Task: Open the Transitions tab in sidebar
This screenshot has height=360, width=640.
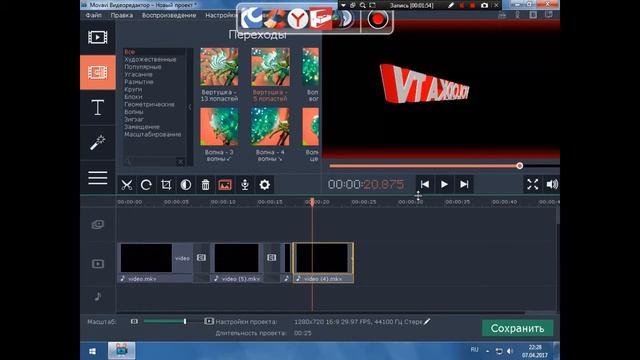Action: pos(98,73)
